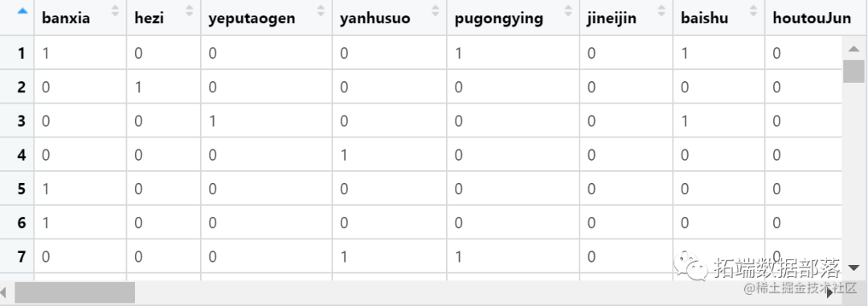Click the horizontal scrollbar left arrow
Viewport: 868px width, 306px height.
click(x=4, y=292)
